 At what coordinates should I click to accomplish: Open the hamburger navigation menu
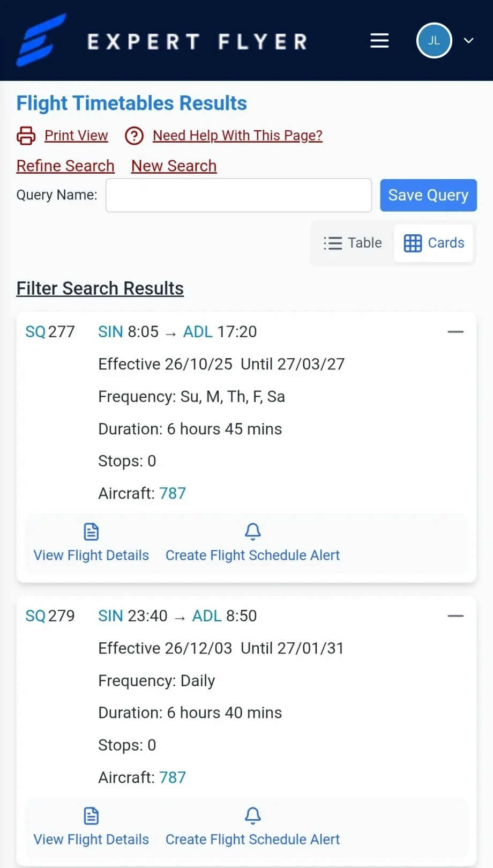(x=379, y=40)
